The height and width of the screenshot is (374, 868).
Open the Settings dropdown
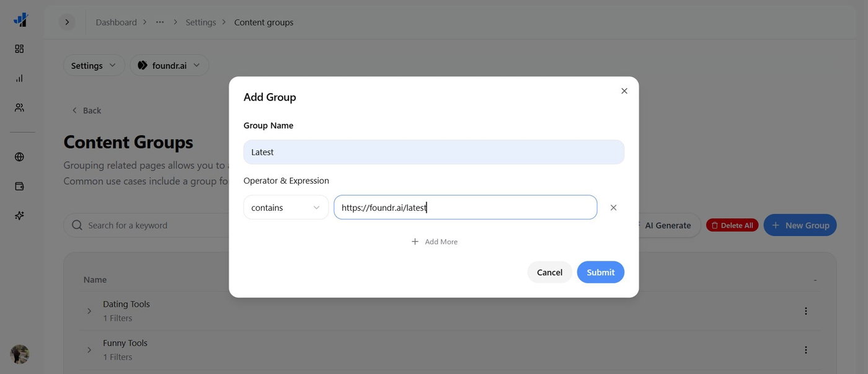(x=94, y=65)
